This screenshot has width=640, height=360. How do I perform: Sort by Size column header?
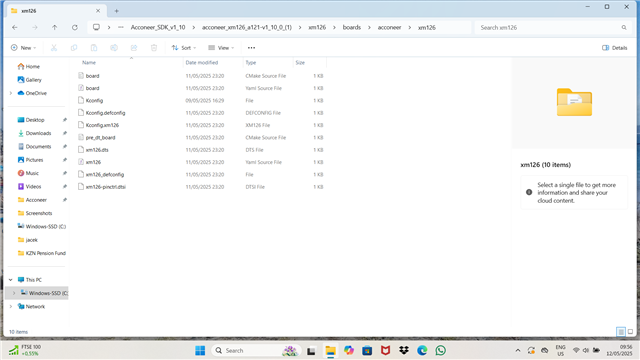pyautogui.click(x=300, y=62)
